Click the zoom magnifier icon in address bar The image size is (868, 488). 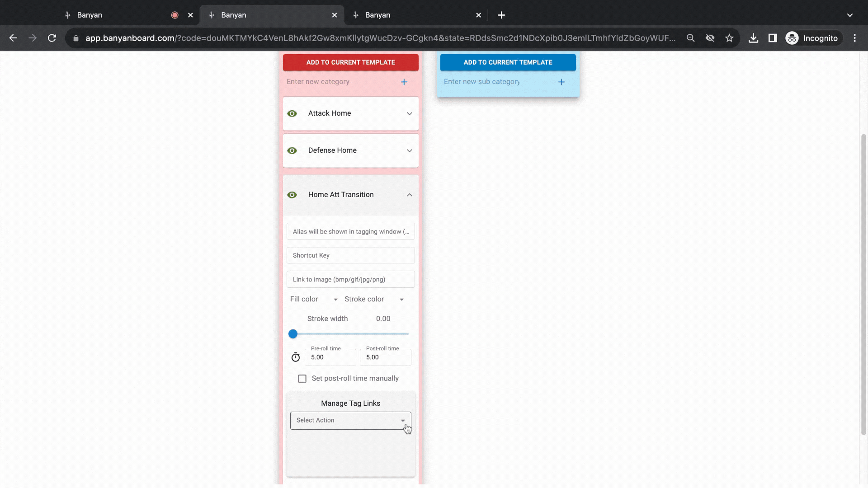(690, 38)
